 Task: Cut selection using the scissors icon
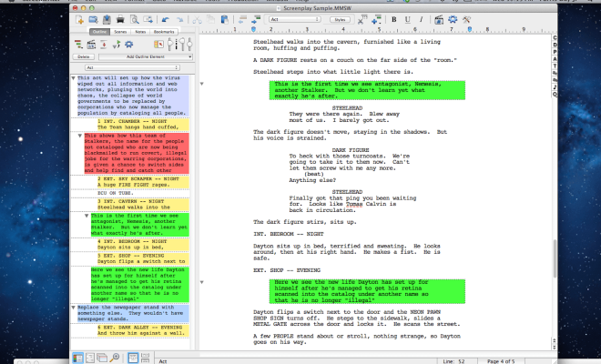tap(197, 19)
